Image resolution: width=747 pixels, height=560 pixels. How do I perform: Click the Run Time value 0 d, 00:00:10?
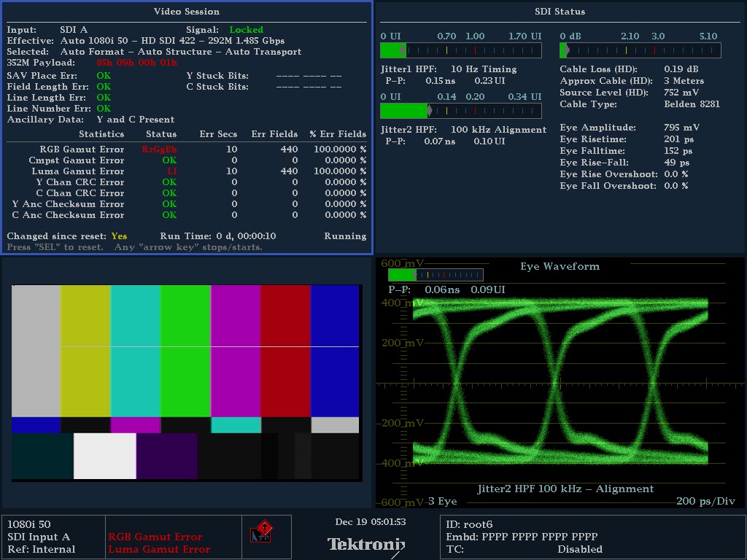click(x=246, y=236)
